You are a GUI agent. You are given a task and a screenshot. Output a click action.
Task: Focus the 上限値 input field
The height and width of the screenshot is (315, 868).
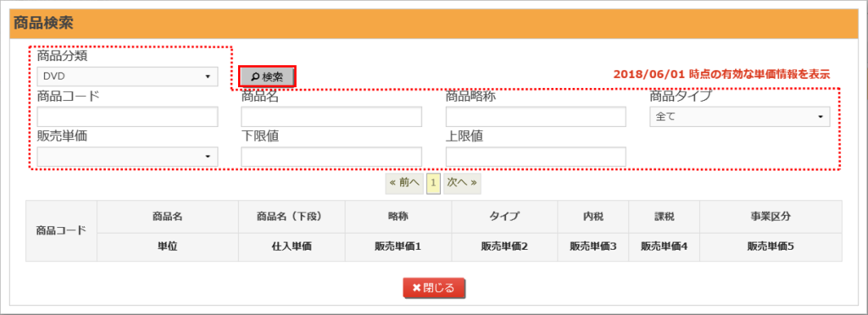[536, 157]
